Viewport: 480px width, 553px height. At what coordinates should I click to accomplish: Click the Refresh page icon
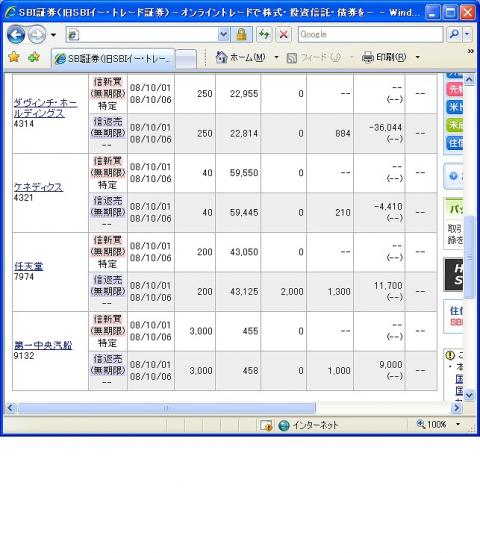pyautogui.click(x=264, y=35)
